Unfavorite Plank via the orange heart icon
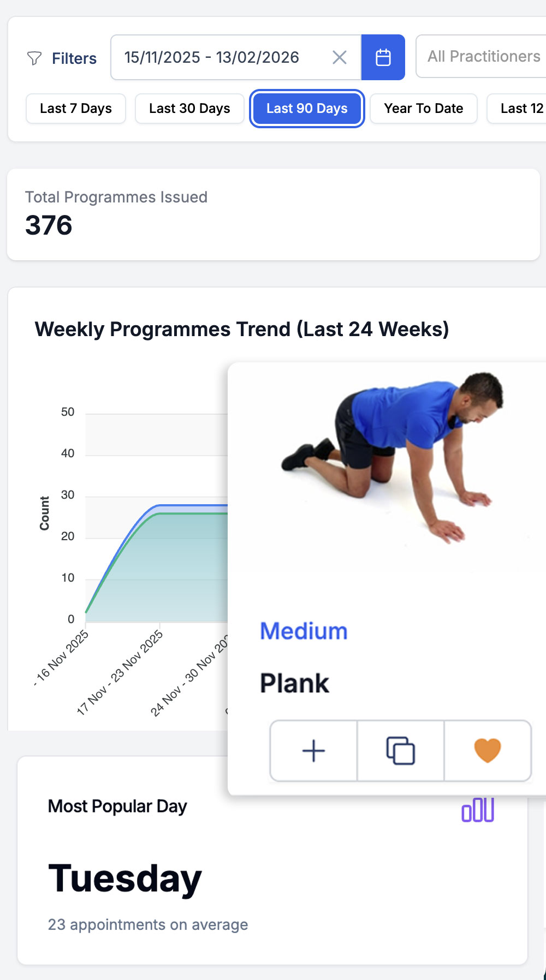This screenshot has height=980, width=546. [488, 750]
